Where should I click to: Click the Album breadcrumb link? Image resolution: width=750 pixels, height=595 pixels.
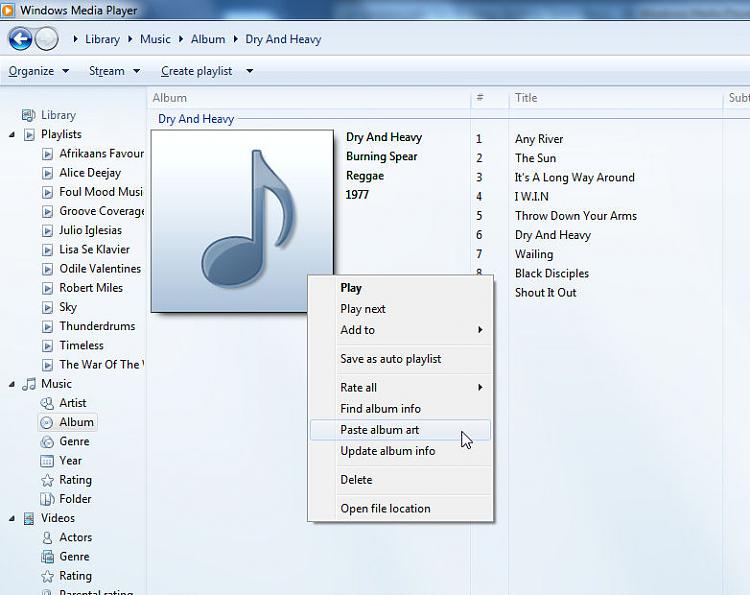208,39
